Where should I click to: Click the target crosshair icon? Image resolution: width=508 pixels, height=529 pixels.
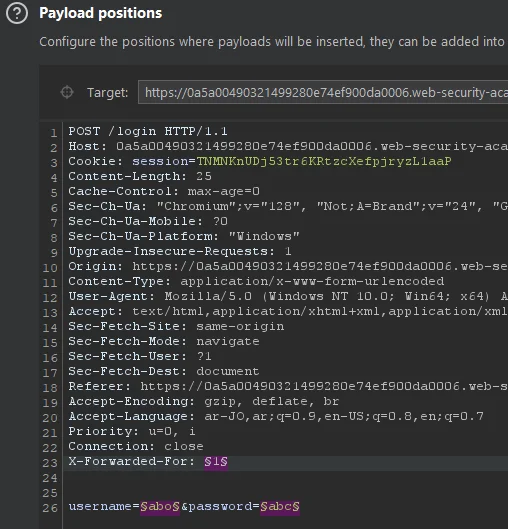67,92
